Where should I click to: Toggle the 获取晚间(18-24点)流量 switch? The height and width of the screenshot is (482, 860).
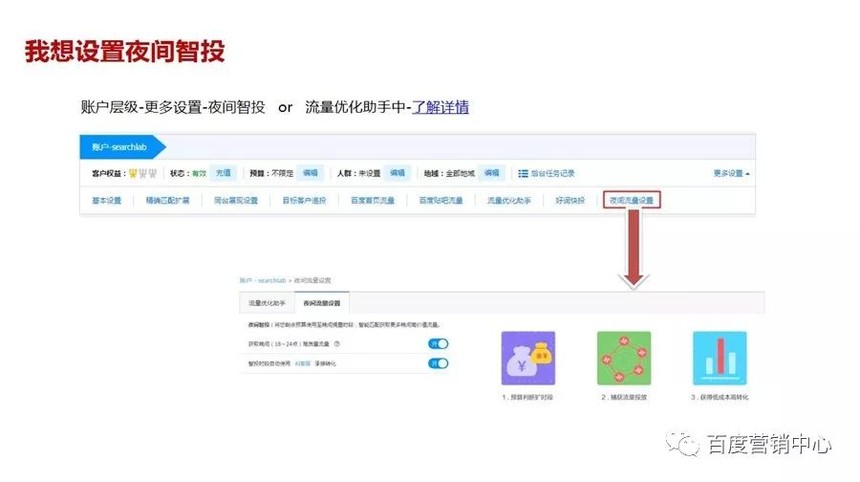[438, 344]
